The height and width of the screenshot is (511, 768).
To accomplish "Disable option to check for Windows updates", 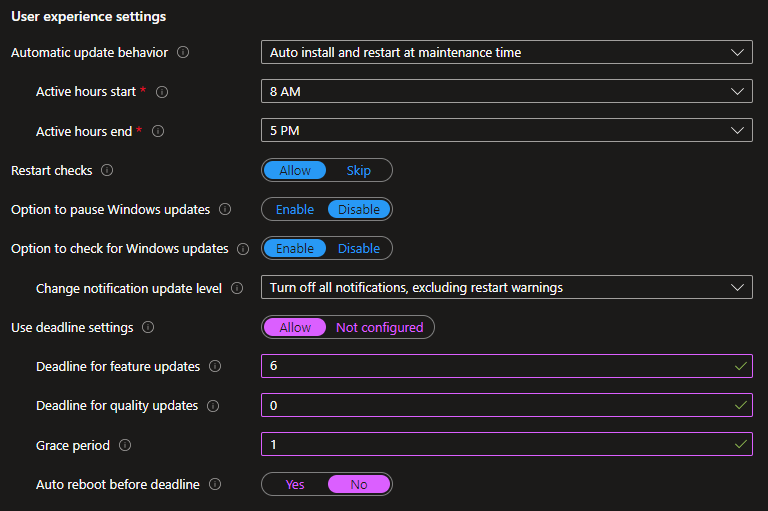I will point(358,249).
